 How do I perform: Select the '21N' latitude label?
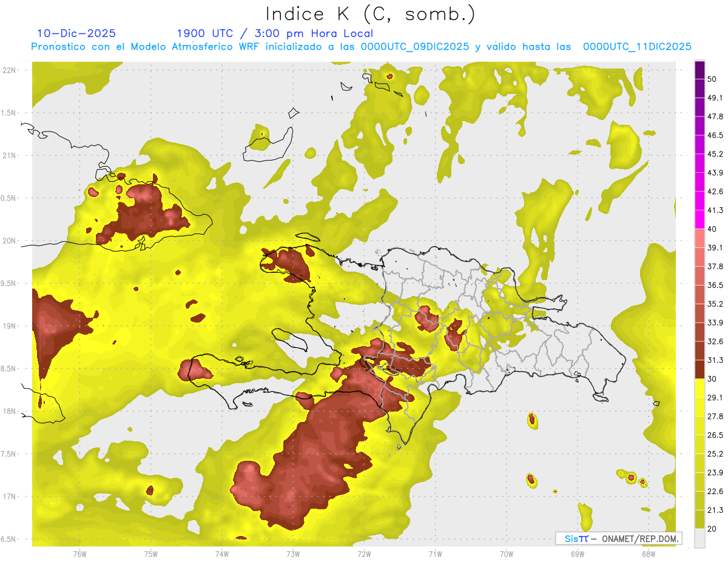10,155
